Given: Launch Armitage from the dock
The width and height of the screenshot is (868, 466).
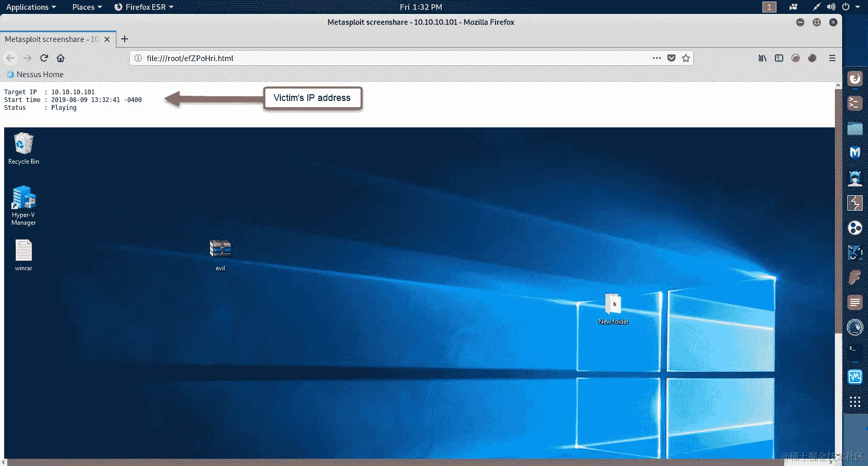Looking at the screenshot, I should point(855,178).
